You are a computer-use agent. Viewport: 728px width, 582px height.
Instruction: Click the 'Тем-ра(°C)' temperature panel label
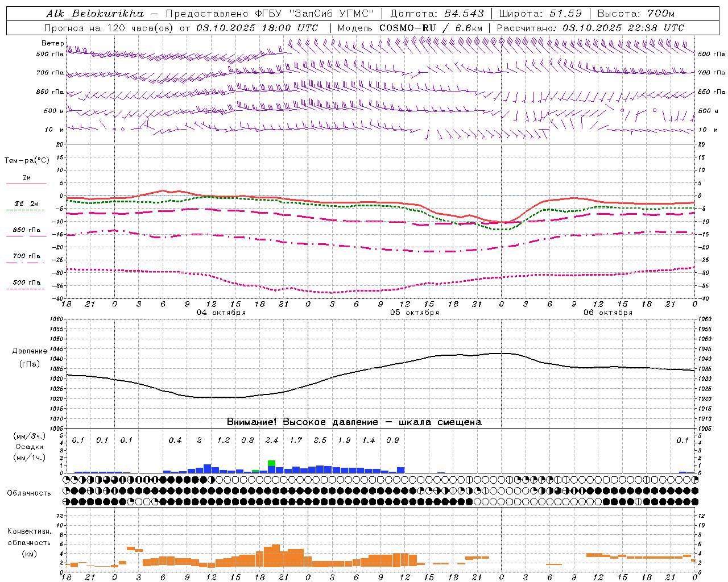pos(27,161)
